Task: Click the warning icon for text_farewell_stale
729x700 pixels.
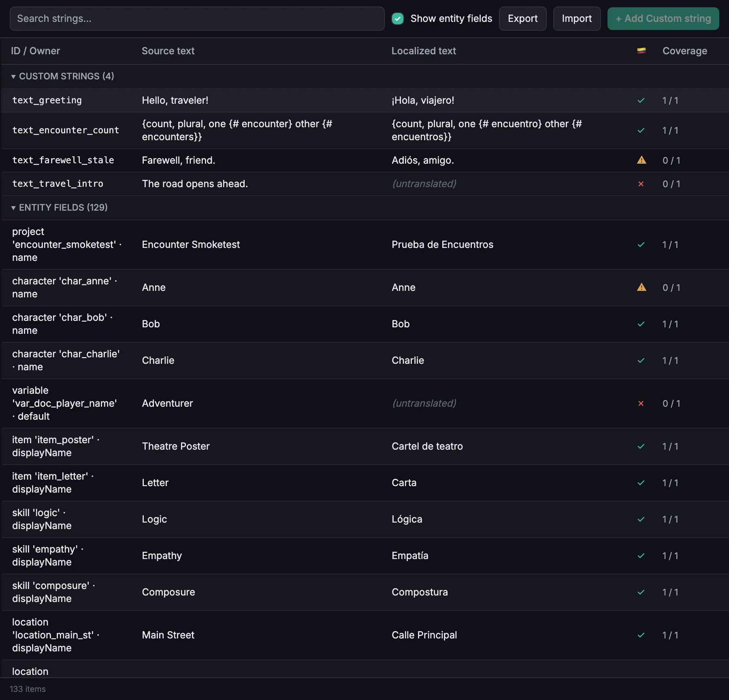Action: point(642,160)
